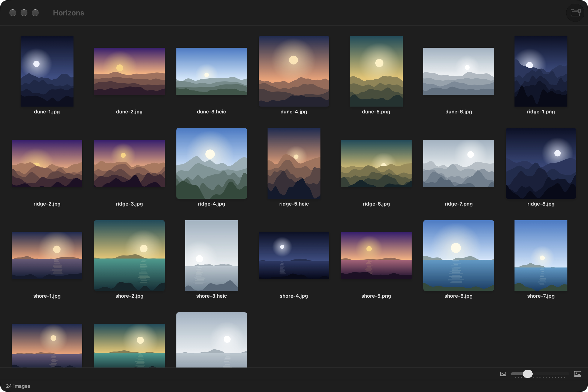Pick the shore-4.jpg night thumbnail
The width and height of the screenshot is (588, 392).
coord(294,256)
